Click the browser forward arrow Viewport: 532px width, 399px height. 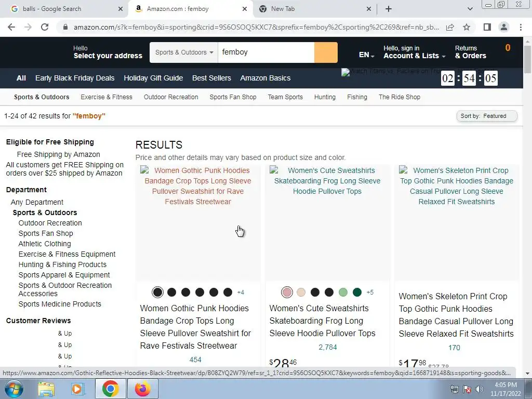[x=28, y=27]
